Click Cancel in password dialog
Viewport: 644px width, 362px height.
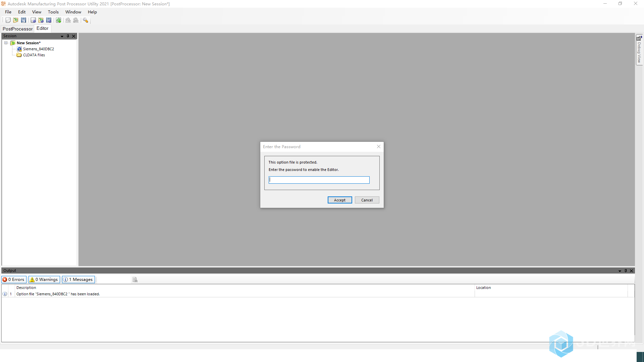(367, 200)
